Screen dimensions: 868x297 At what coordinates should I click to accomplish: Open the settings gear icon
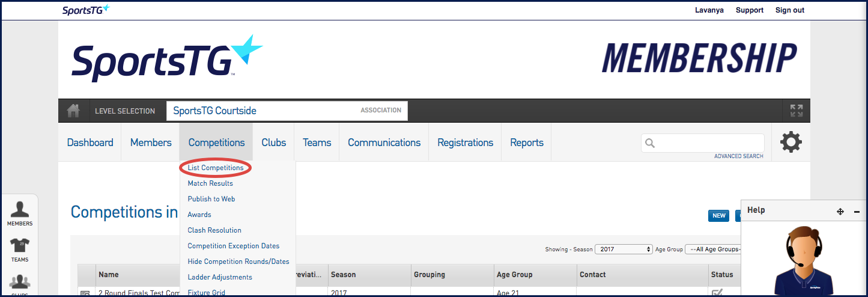[x=791, y=142]
